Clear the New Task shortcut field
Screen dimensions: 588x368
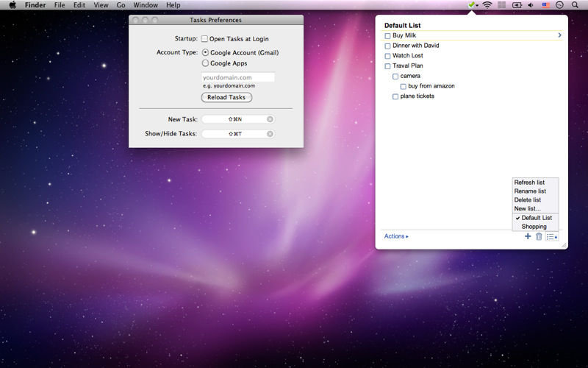point(270,119)
